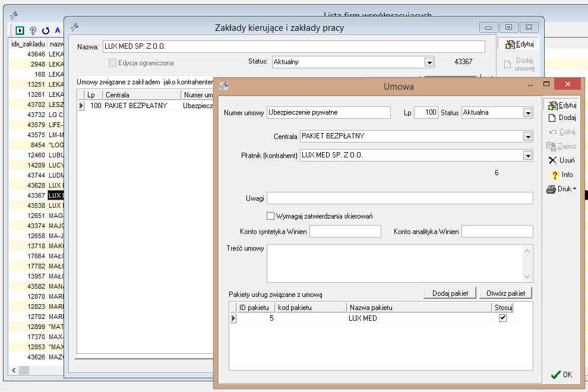The height and width of the screenshot is (392, 588).
Task: Click the Nazwa field in Zakłady kierujące window
Action: point(294,46)
